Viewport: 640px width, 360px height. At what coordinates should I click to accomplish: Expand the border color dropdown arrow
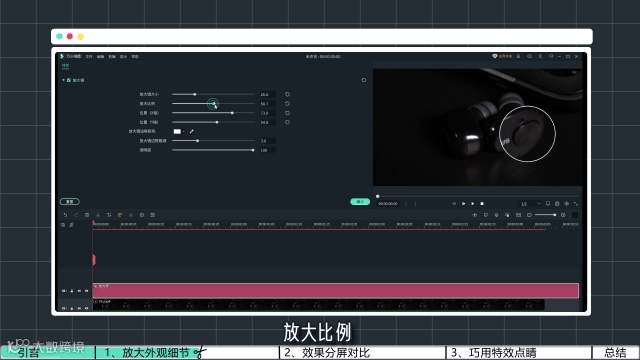pos(183,131)
